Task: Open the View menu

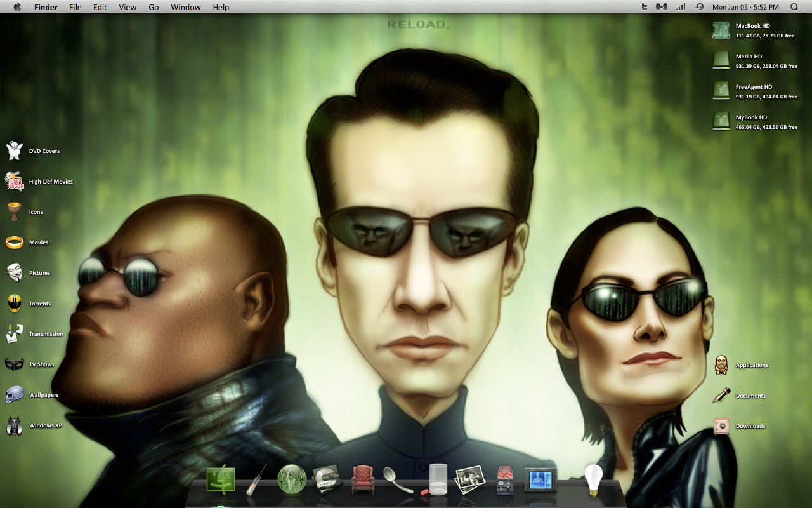Action: [x=128, y=7]
